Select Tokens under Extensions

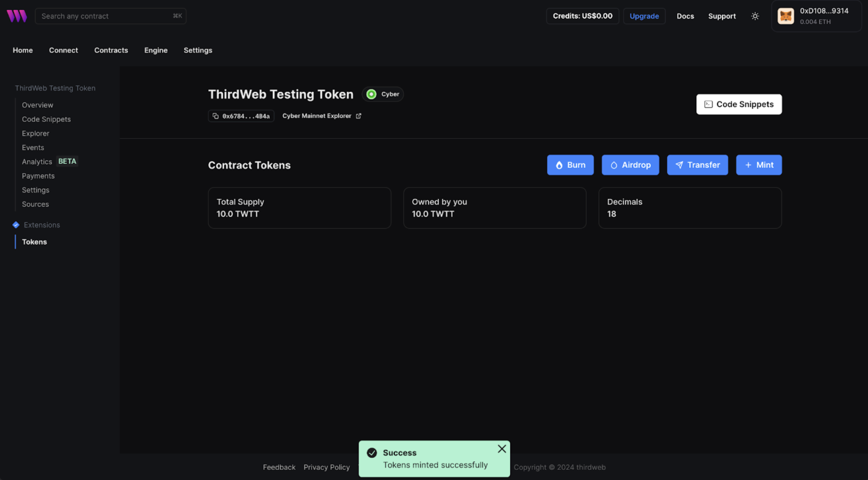click(34, 242)
